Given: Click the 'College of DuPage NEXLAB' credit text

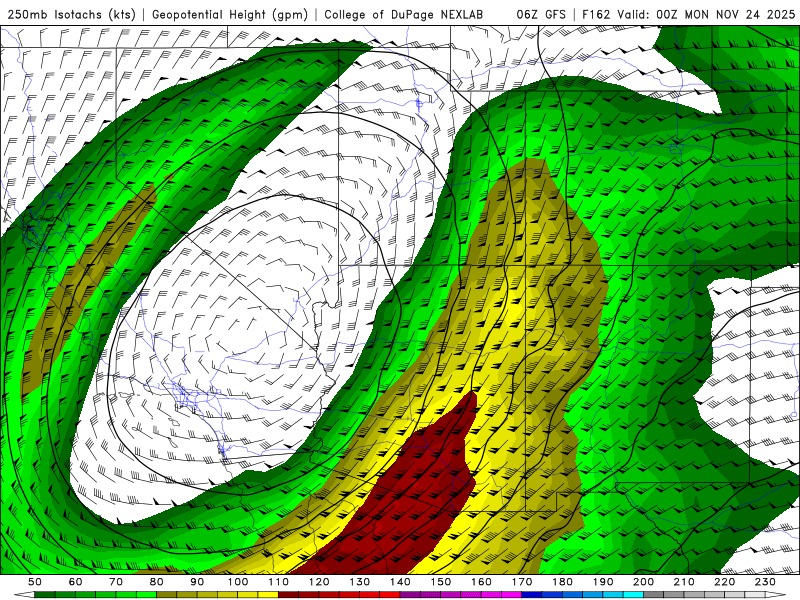Looking at the screenshot, I should click(x=403, y=14).
